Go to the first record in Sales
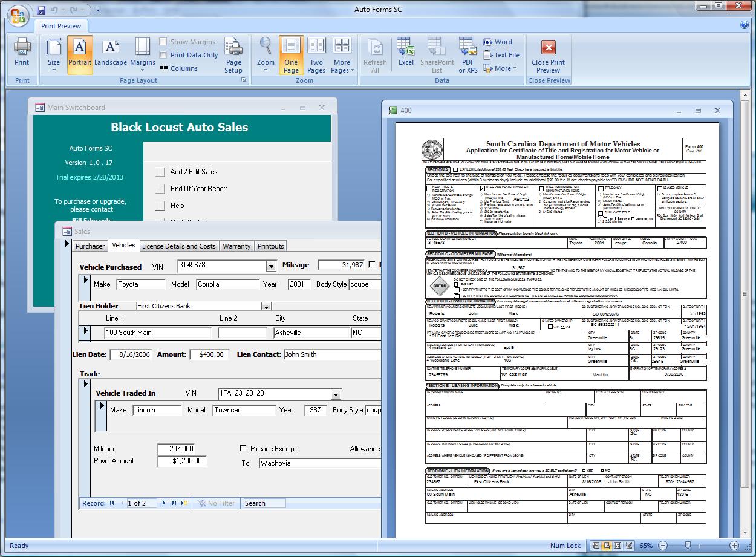The image size is (756, 557). tap(112, 503)
